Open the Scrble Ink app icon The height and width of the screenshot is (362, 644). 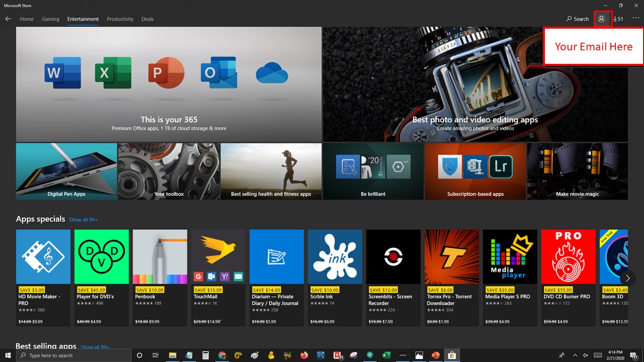[335, 257]
